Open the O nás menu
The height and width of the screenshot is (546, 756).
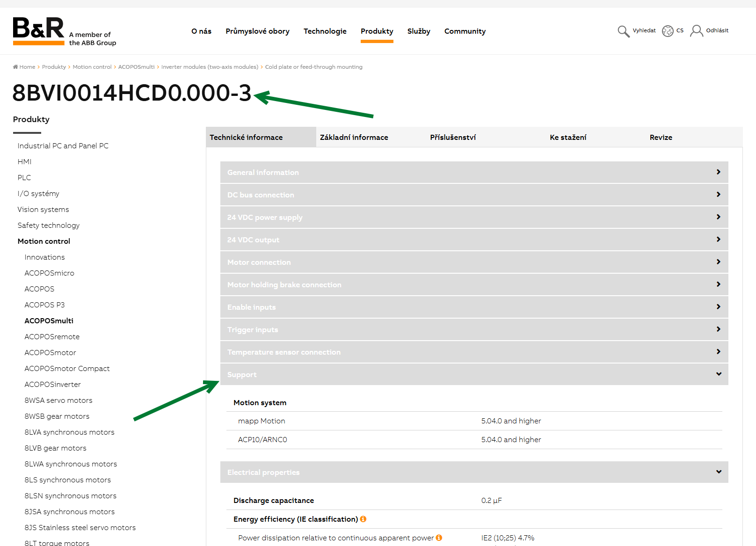201,31
